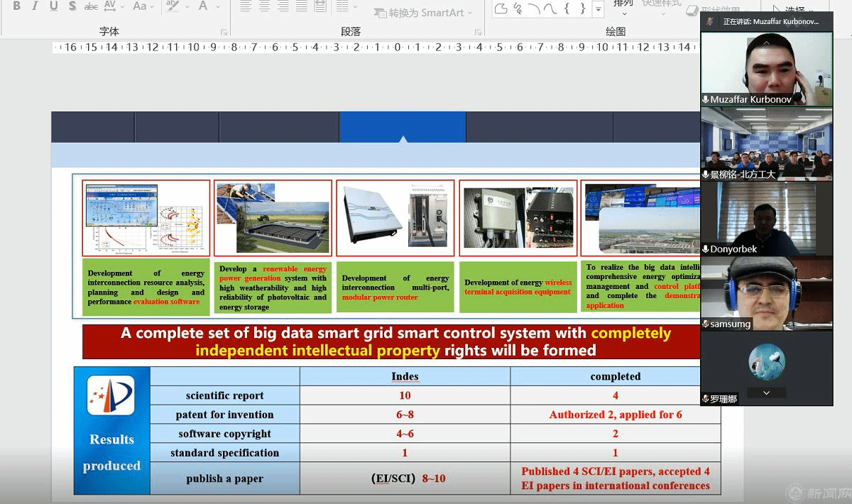This screenshot has height=504, width=852.
Task: Apply text shadow effect
Action: 72,6
